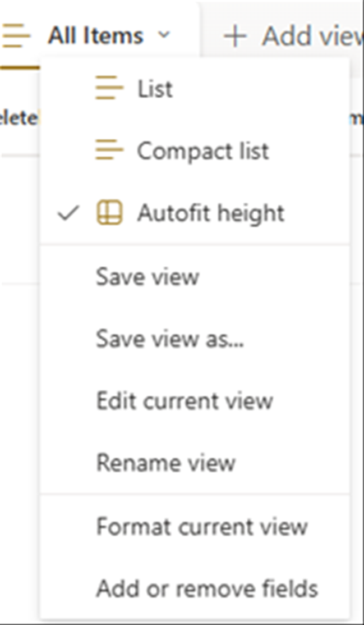The height and width of the screenshot is (625, 364).
Task: Click the Autofit height grid icon
Action: click(x=109, y=213)
